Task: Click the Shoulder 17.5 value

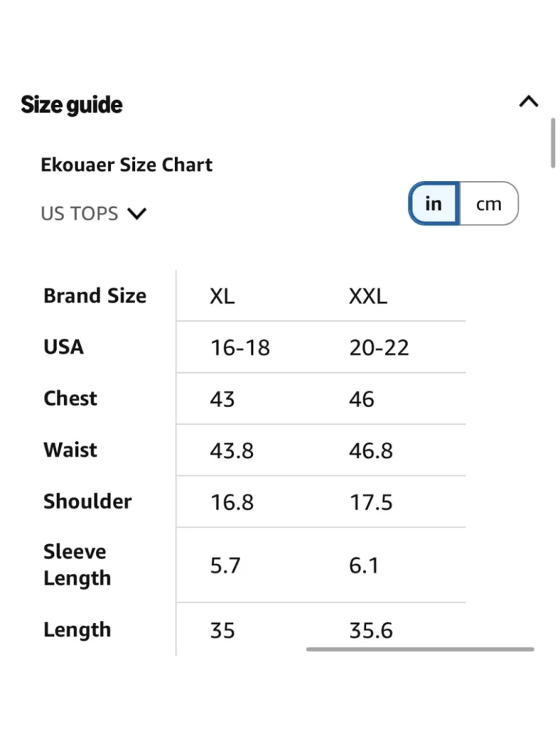Action: (x=371, y=503)
